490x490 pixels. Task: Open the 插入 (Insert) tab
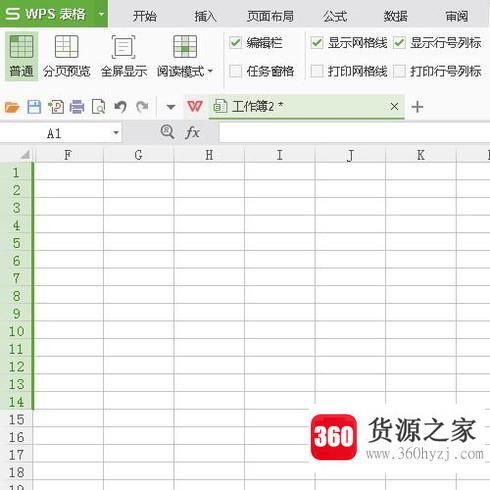tap(205, 16)
